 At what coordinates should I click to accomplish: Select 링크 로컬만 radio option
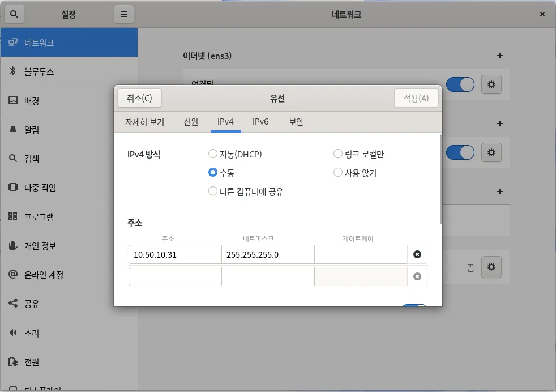point(338,154)
